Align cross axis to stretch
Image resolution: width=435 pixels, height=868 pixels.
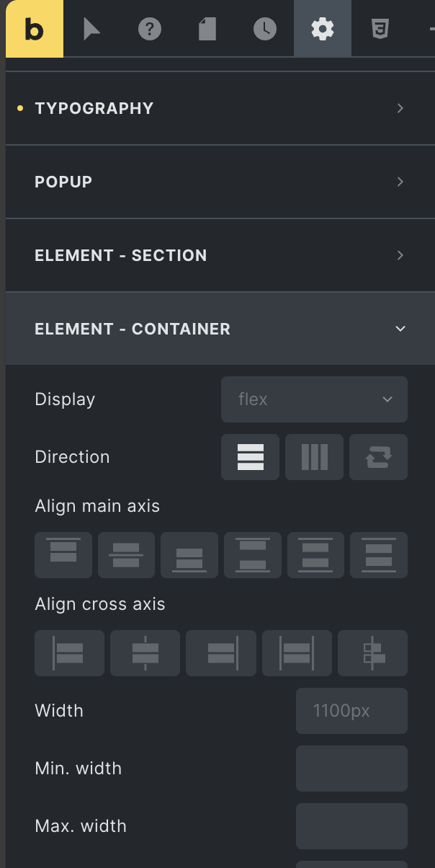(x=297, y=653)
